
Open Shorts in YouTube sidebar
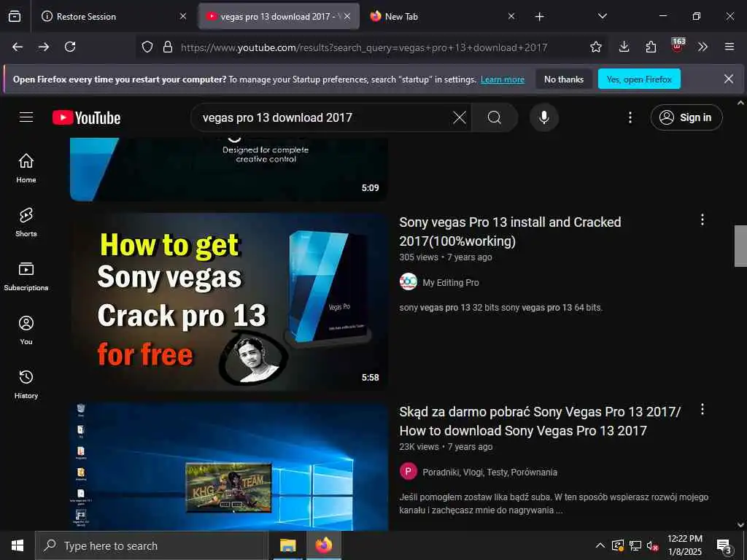(26, 222)
